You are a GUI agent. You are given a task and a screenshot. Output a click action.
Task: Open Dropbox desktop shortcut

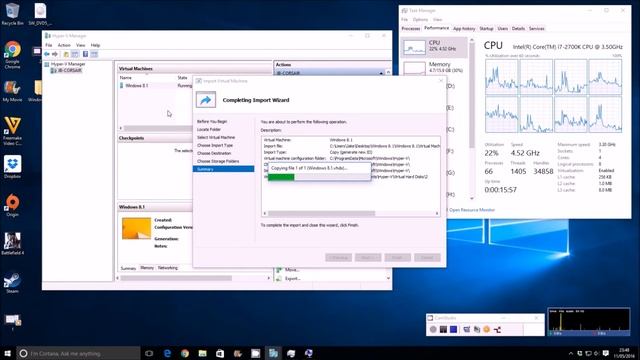12,167
